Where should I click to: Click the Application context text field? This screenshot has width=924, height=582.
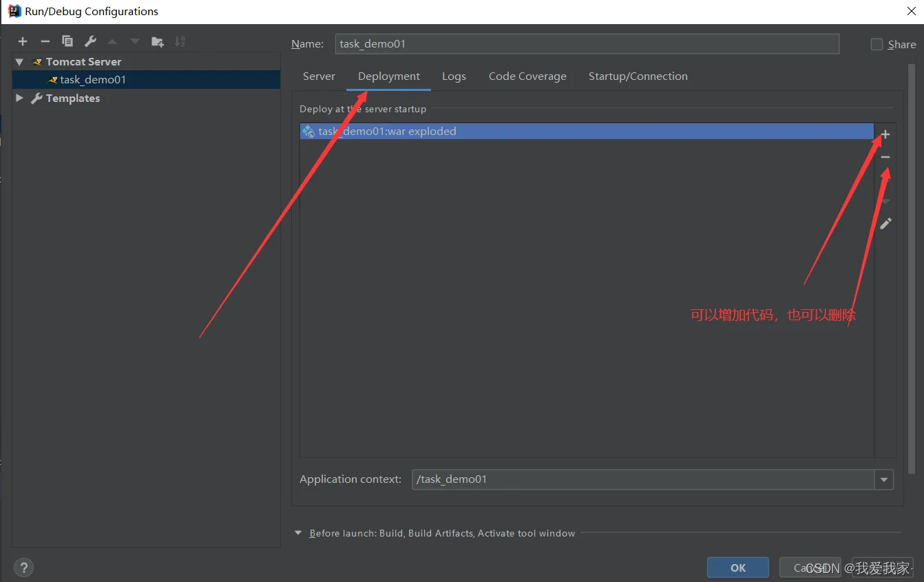pos(643,480)
